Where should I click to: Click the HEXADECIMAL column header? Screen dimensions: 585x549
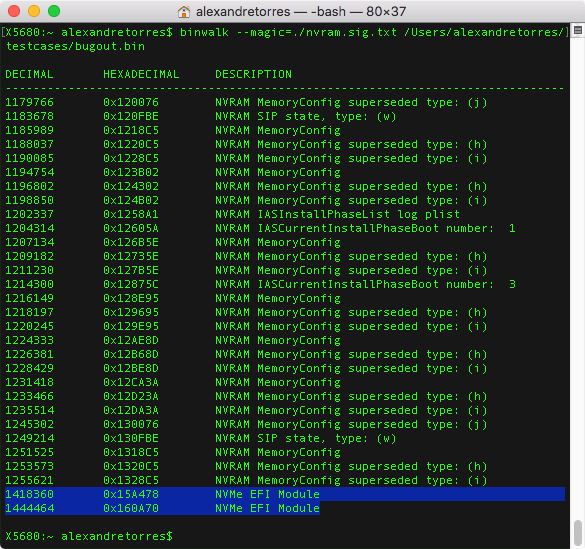141,74
